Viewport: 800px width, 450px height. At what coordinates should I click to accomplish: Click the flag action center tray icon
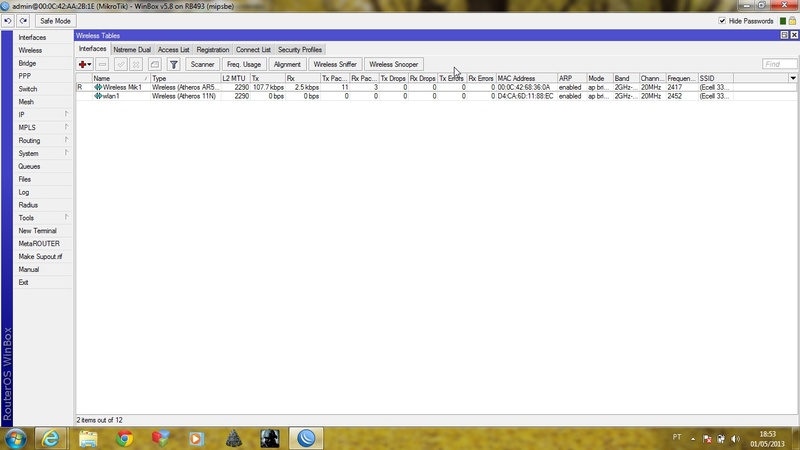pyautogui.click(x=707, y=439)
